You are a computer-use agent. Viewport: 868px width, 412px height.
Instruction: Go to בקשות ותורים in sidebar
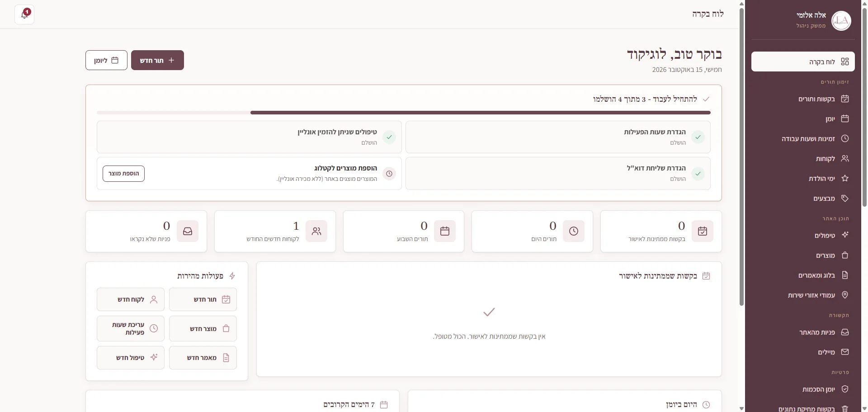pyautogui.click(x=803, y=99)
